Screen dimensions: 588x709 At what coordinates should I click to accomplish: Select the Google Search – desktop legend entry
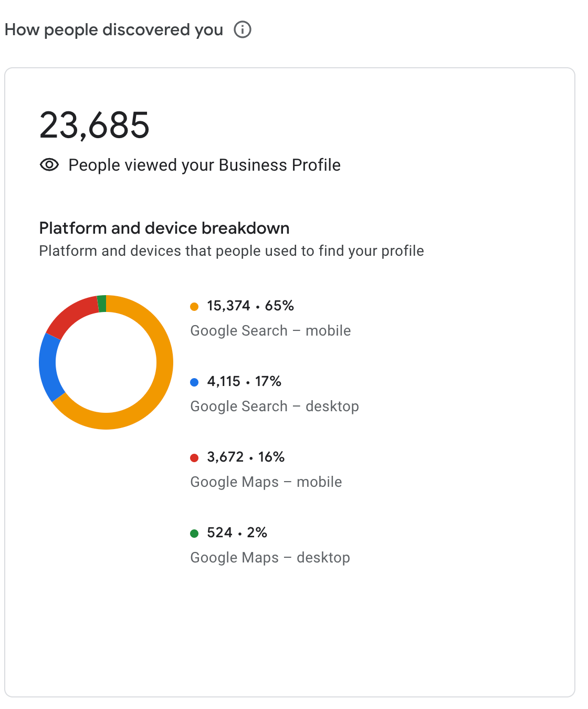(x=275, y=406)
